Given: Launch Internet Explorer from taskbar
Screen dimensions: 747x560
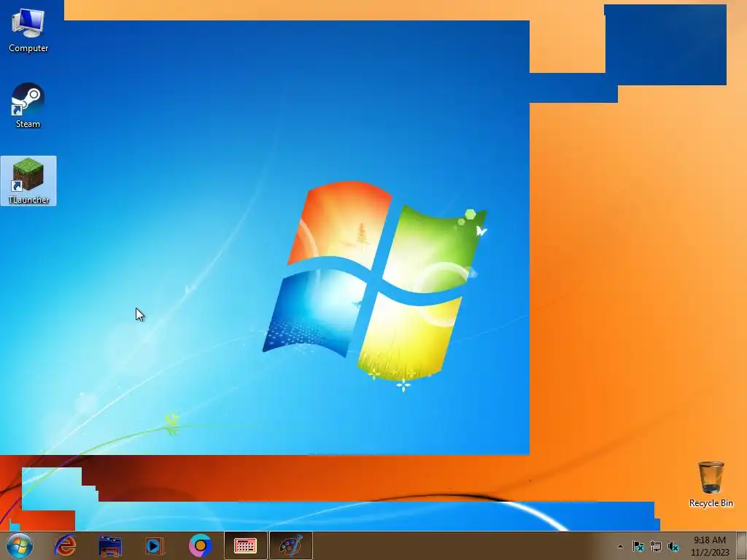Looking at the screenshot, I should 65,545.
